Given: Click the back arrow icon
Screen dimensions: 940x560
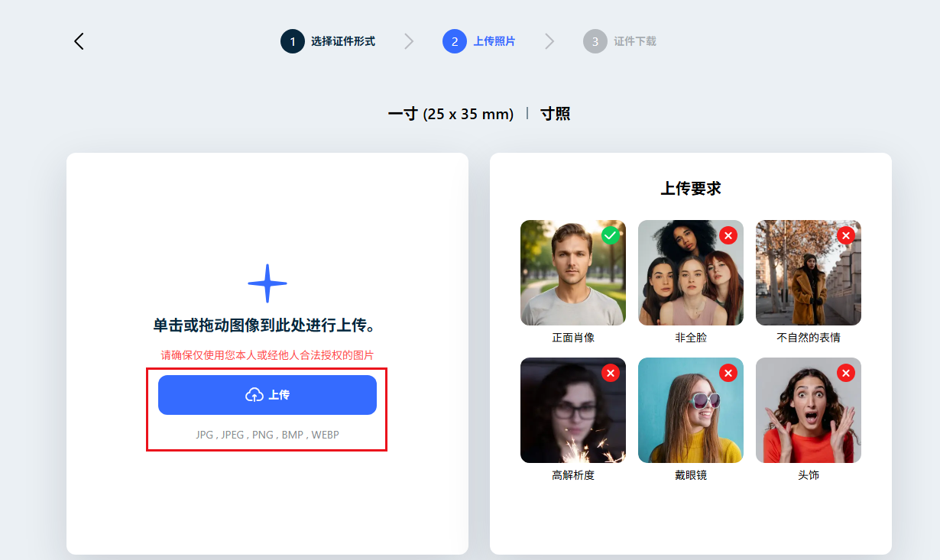Looking at the screenshot, I should click(79, 41).
